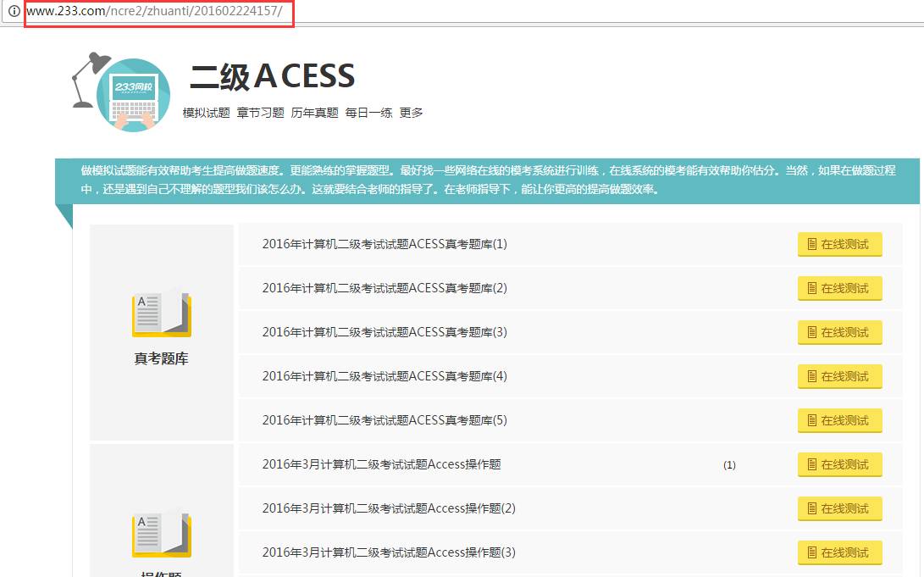Click the (1) marker in first 操作题 row
The width and height of the screenshot is (924, 577).
[729, 465]
